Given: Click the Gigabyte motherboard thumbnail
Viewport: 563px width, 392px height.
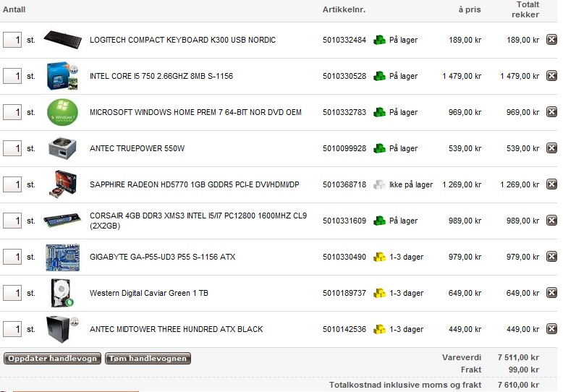Looking at the screenshot, I should coord(62,257).
